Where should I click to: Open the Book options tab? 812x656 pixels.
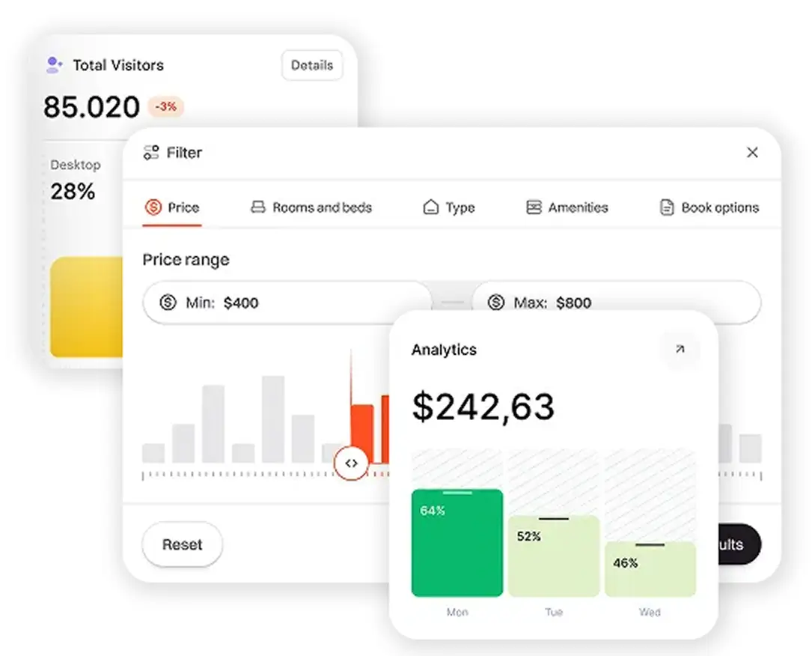click(707, 207)
